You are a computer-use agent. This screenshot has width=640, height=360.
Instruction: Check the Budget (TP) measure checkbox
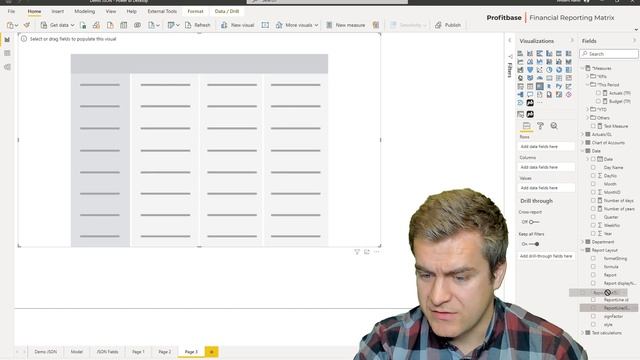[598, 101]
